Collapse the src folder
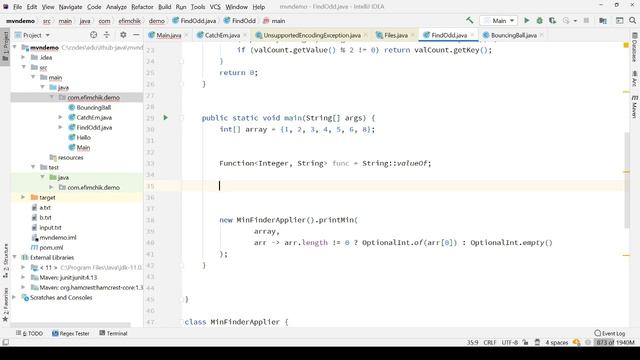 [x=24, y=67]
